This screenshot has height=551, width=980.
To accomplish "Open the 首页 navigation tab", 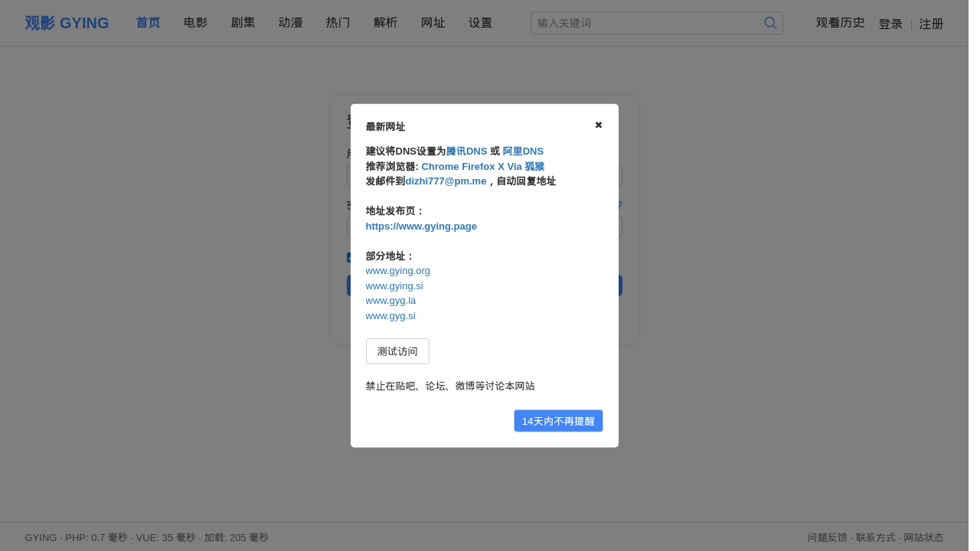I will point(148,23).
